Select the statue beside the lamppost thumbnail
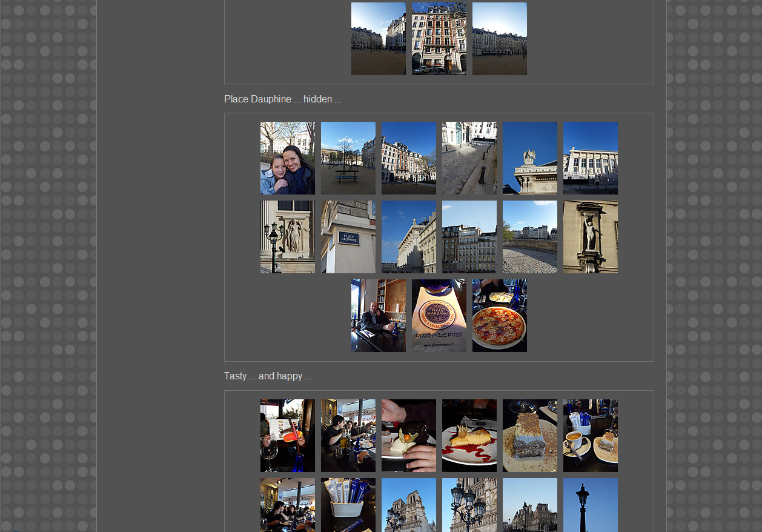The height and width of the screenshot is (532, 762). tap(287, 237)
